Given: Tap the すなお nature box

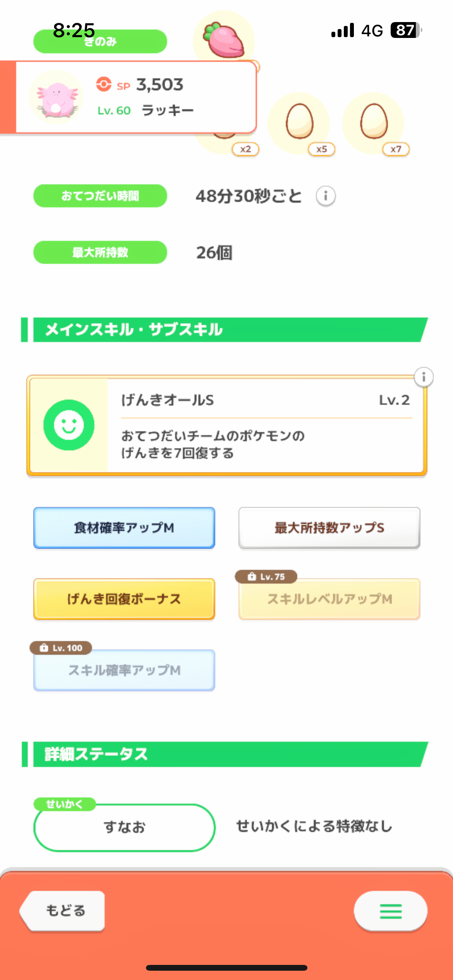Looking at the screenshot, I should point(124,827).
